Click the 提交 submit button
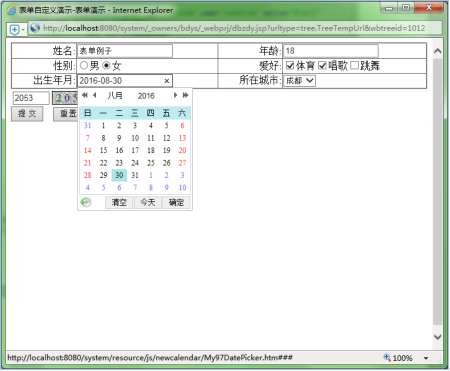Viewport: 450px width, 371px height. pos(27,114)
